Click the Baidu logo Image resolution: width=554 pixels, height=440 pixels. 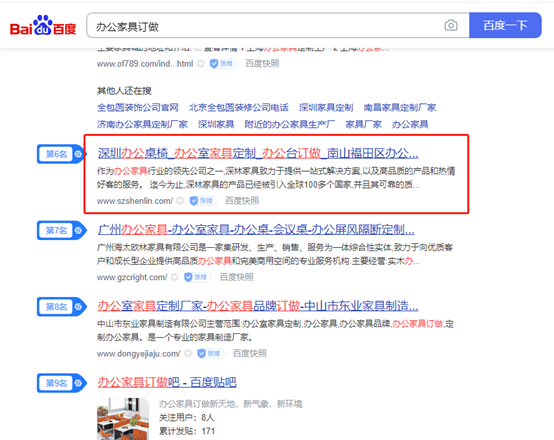[43, 25]
